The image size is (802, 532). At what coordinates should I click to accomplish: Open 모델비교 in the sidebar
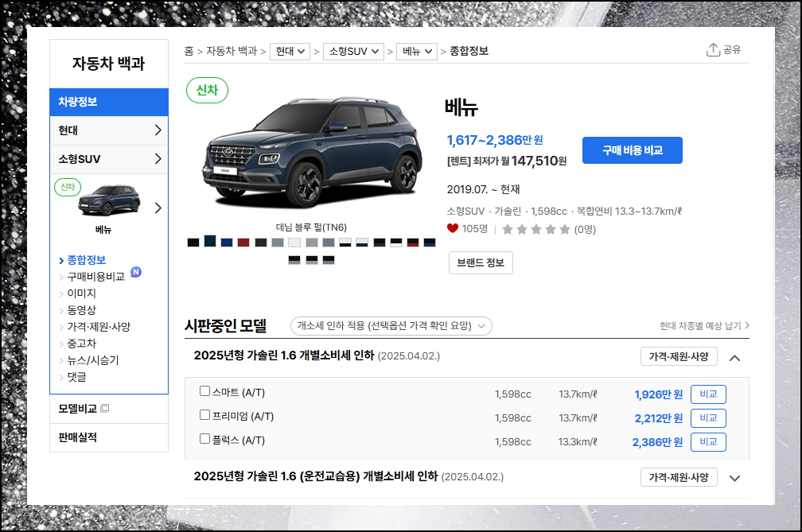pos(77,409)
